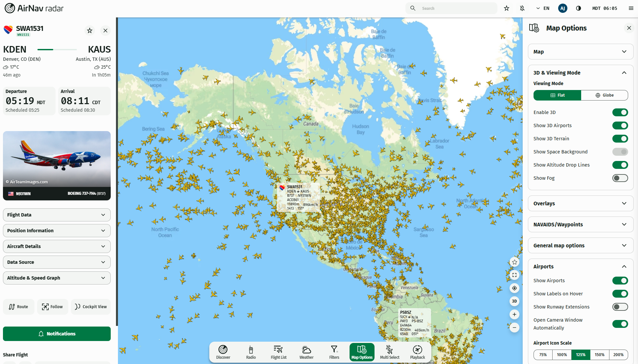Open favorites star in top bar
This screenshot has height=364, width=638.
tap(507, 8)
